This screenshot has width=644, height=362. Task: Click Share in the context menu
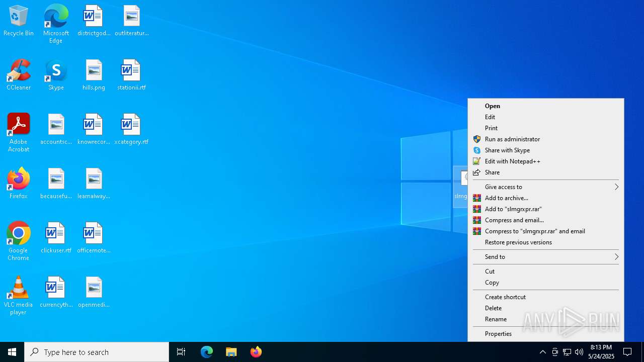tap(546, 172)
